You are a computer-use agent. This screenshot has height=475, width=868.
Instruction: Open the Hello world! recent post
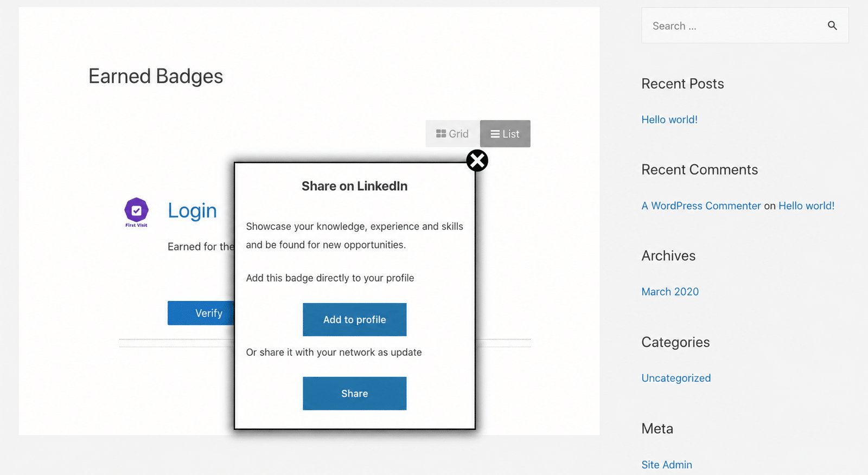(x=669, y=119)
